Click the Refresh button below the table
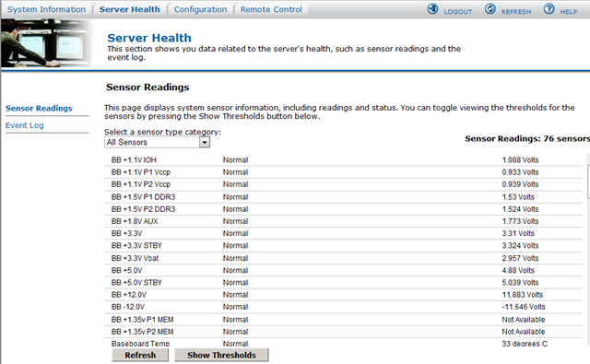This screenshot has width=590, height=364. (140, 355)
